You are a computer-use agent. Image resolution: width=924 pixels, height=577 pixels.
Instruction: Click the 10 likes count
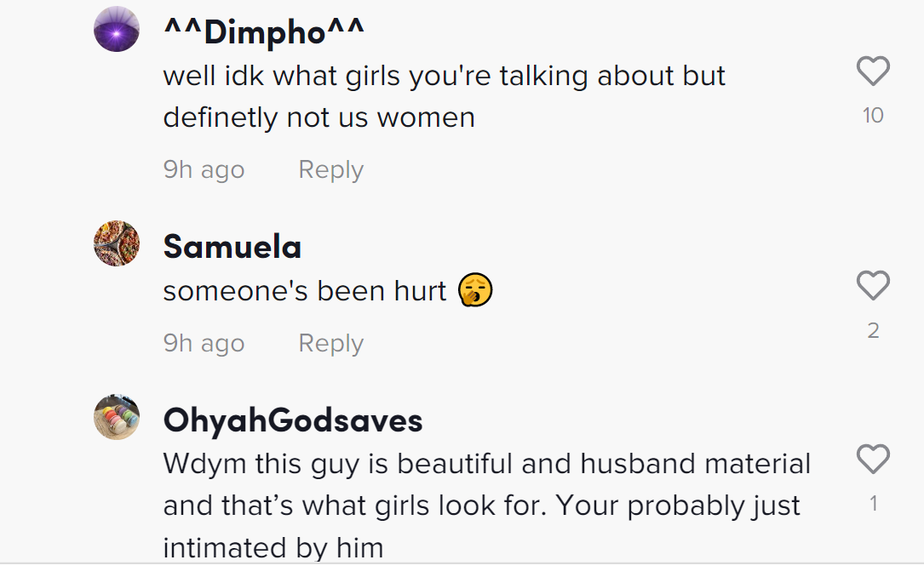(873, 116)
